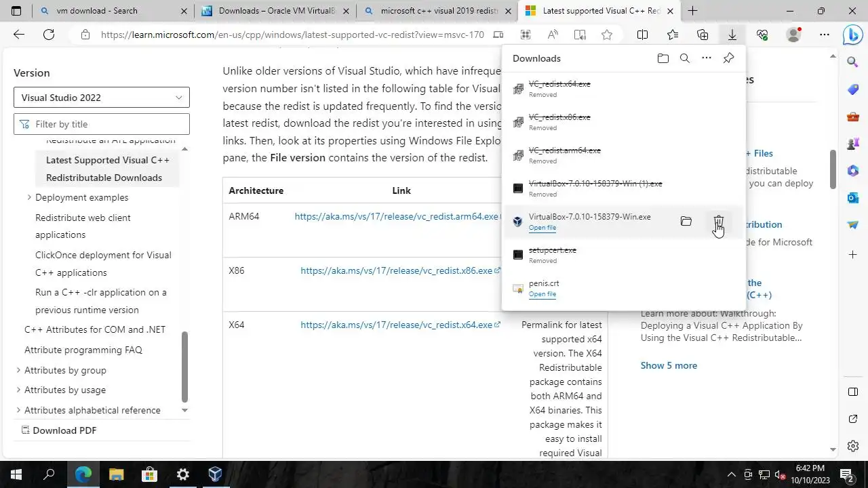Click removed VC_redist.x64.exe entry
Viewport: 868px width, 488px height.
[x=623, y=89]
